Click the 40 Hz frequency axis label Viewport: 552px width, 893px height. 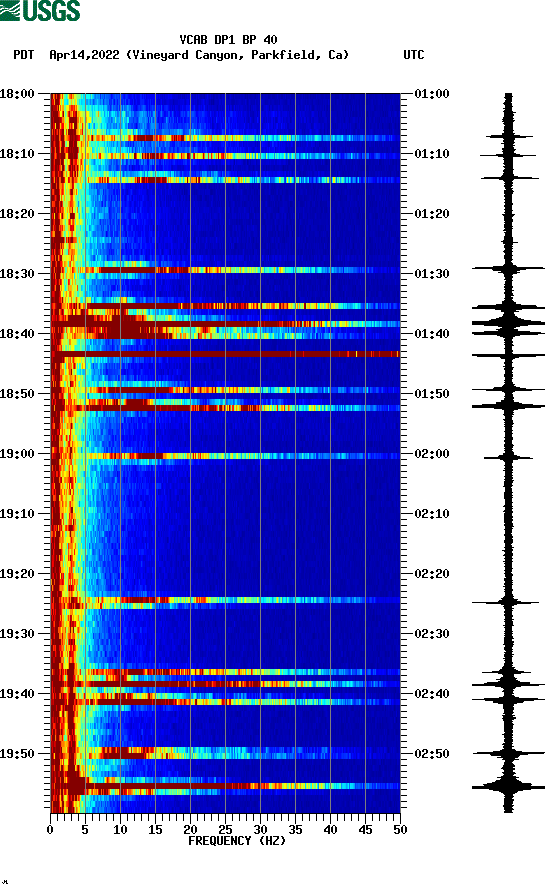coord(330,830)
